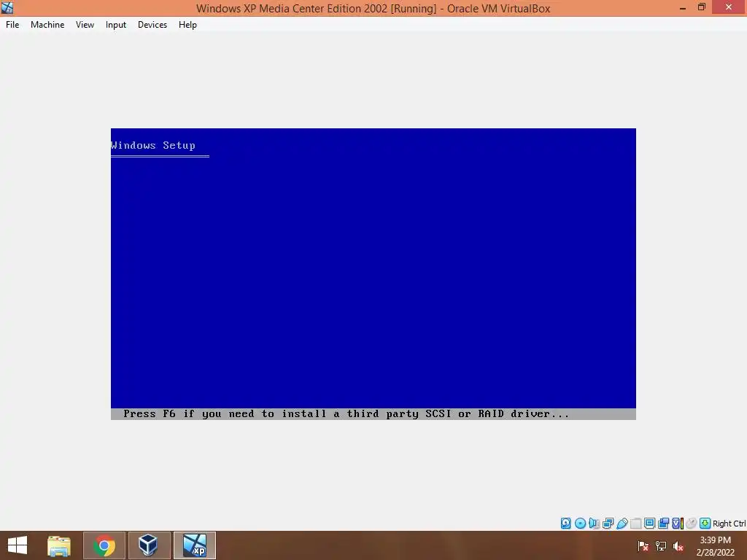Open the File menu
747x560 pixels.
12,25
